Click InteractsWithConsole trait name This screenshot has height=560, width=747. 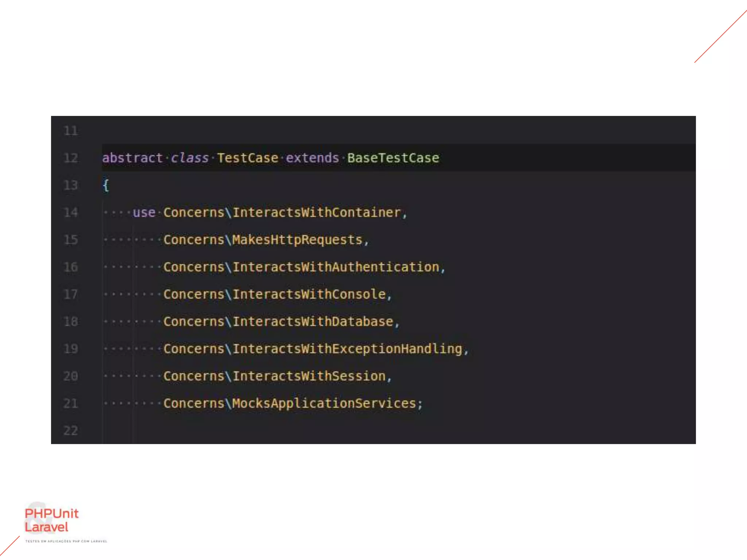click(x=309, y=294)
